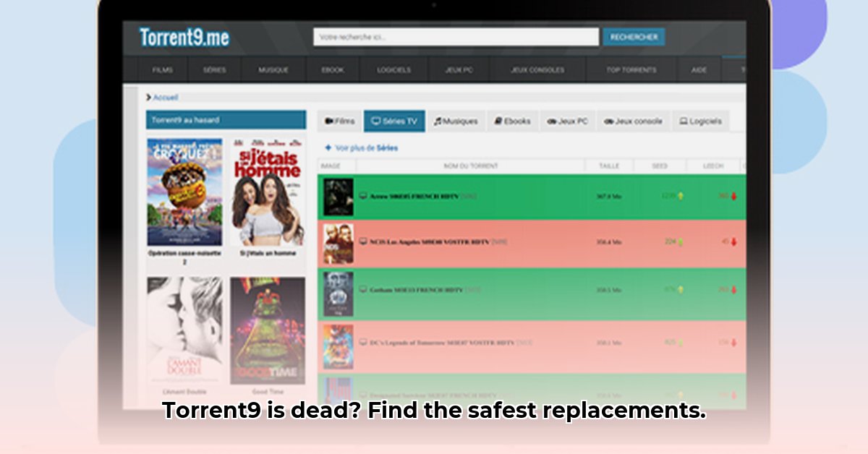Screen dimensions: 868x454
Task: Click the green seed arrow in NCIS row
Action: (680, 242)
